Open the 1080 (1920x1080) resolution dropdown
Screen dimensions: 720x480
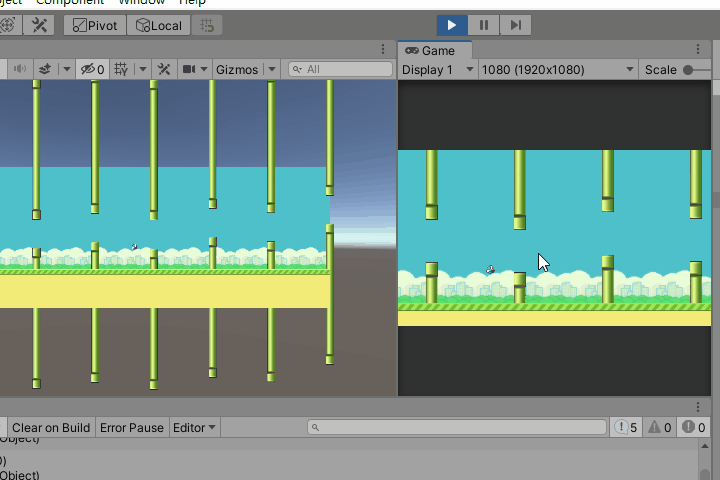click(x=558, y=70)
